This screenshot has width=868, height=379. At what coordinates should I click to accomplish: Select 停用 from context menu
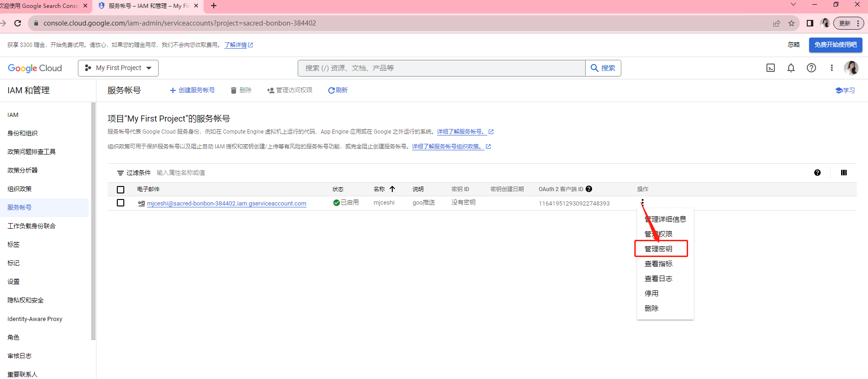click(665, 294)
